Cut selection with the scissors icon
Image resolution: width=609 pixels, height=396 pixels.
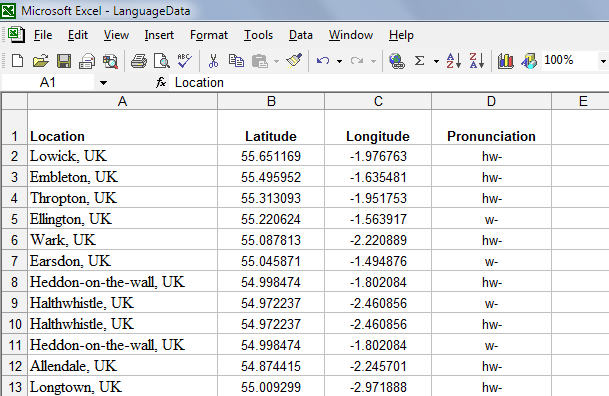[213, 61]
